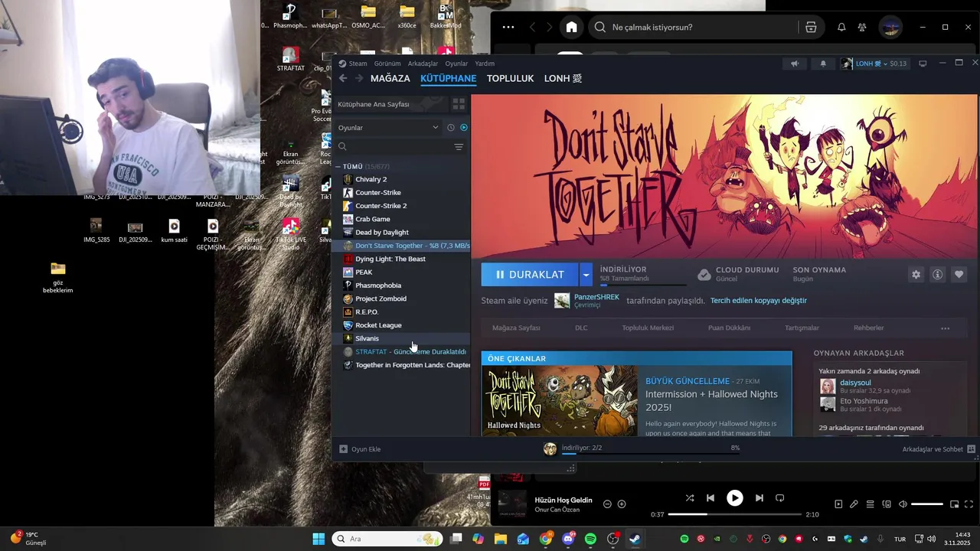Screen dimensions: 980x551
Task: Go to Spotify home icon
Action: tap(571, 27)
